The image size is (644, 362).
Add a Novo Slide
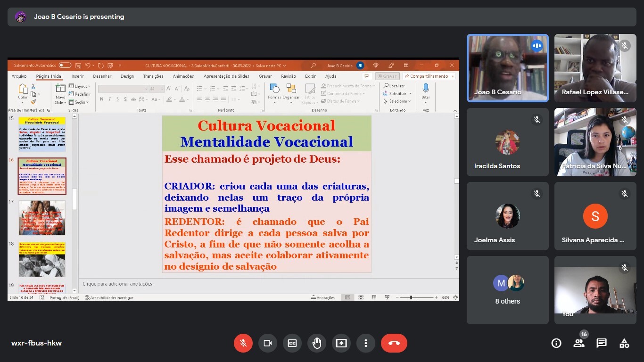click(x=60, y=94)
